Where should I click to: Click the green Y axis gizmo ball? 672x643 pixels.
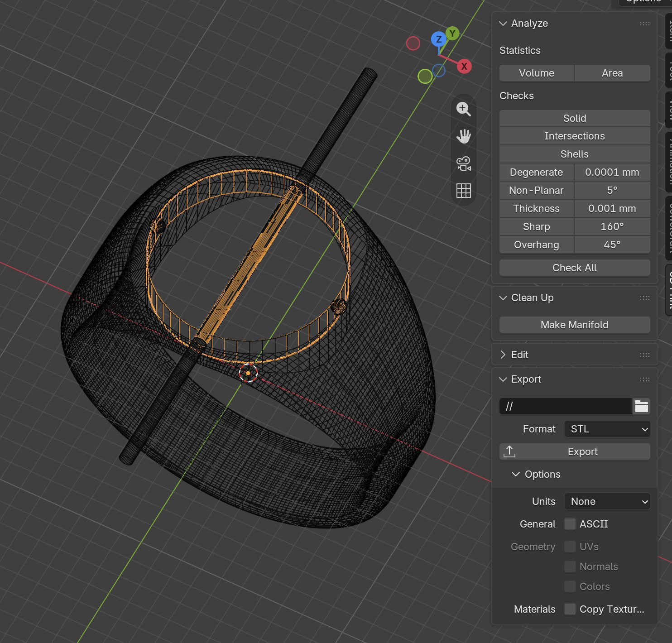pyautogui.click(x=452, y=33)
